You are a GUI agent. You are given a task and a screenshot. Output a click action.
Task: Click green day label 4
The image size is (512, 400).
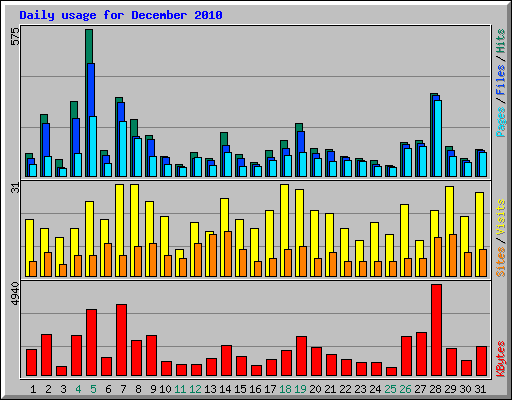(78, 389)
